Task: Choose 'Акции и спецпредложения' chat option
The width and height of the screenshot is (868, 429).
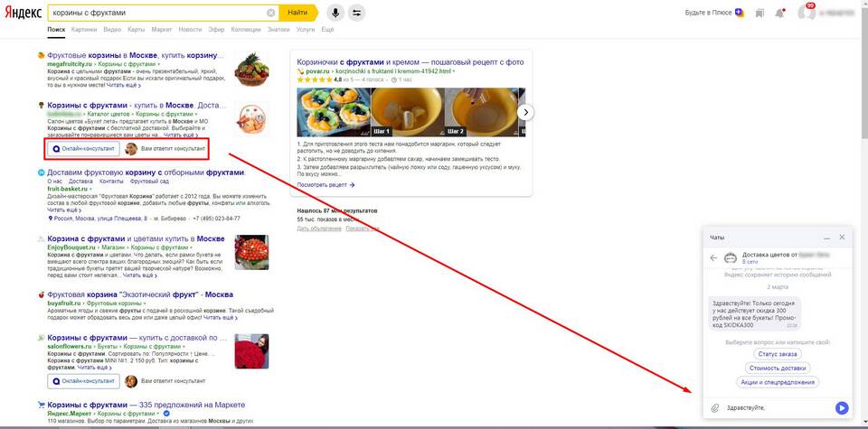Action: [x=778, y=382]
